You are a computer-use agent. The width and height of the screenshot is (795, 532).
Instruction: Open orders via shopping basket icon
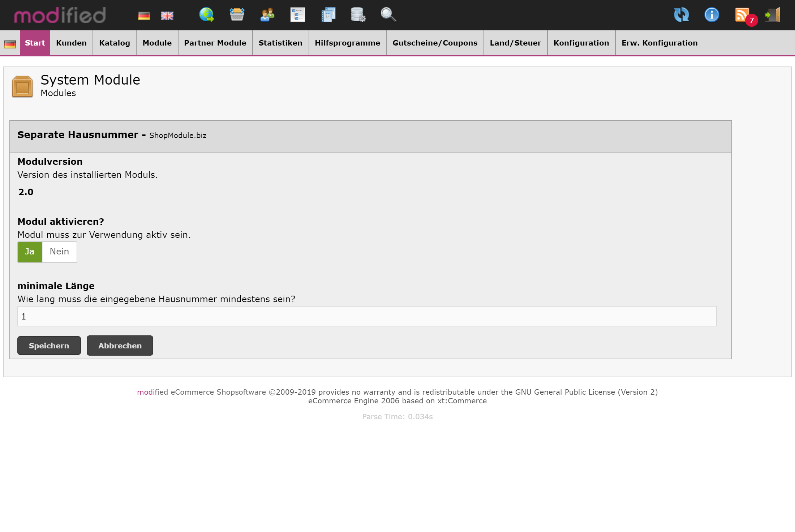pos(237,15)
